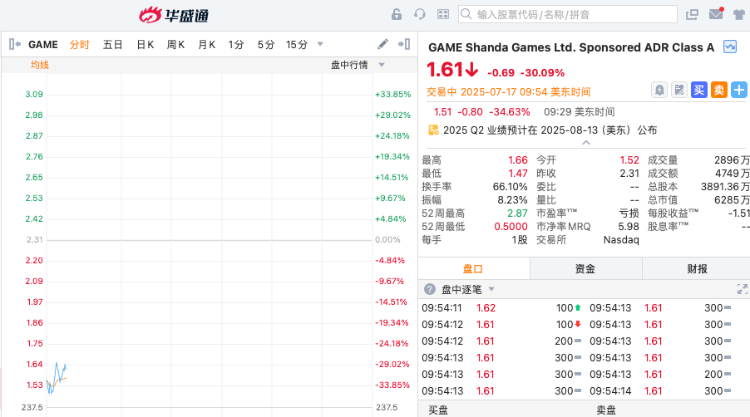Select the 盘口 tab
Screen dimensions: 750x417
(474, 269)
